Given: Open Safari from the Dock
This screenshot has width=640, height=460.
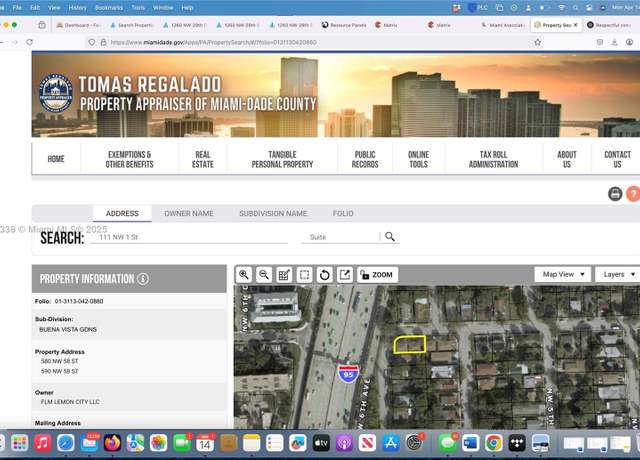Looking at the screenshot, I should click(x=65, y=443).
